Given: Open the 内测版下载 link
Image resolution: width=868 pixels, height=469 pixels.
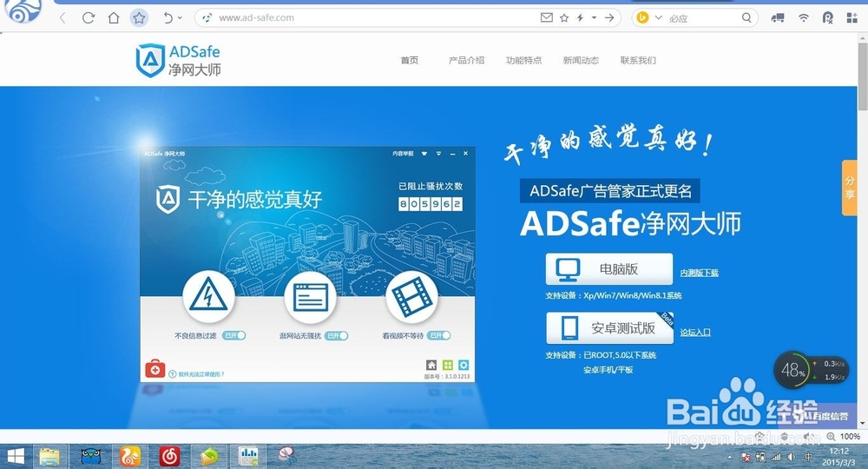Looking at the screenshot, I should coord(699,273).
